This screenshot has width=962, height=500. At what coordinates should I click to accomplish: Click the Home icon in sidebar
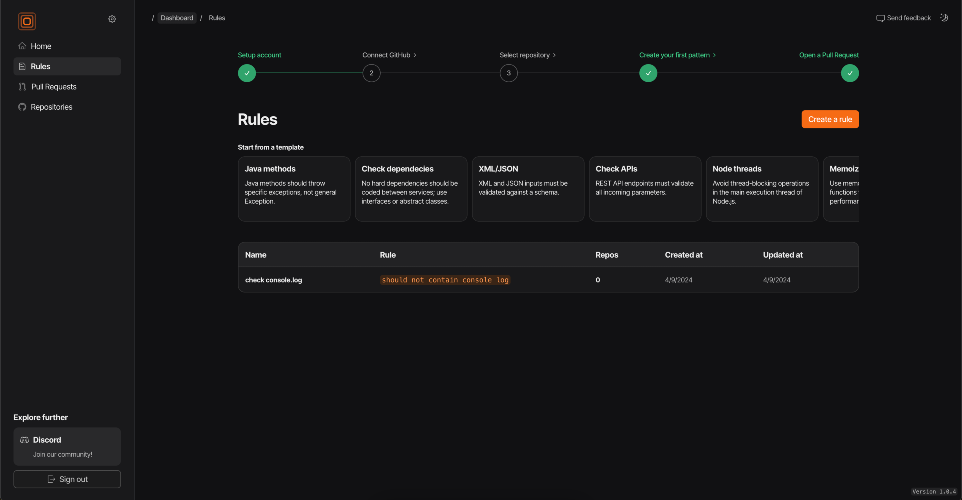pyautogui.click(x=22, y=46)
